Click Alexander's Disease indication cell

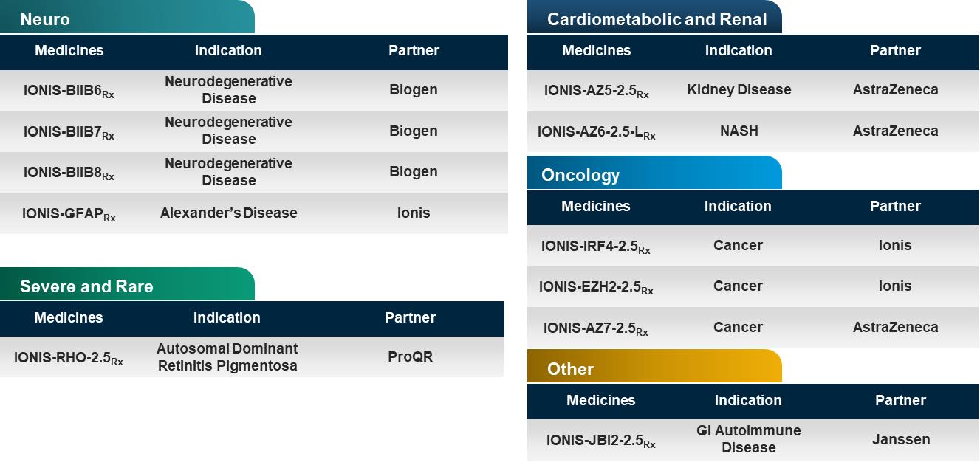[x=228, y=213]
